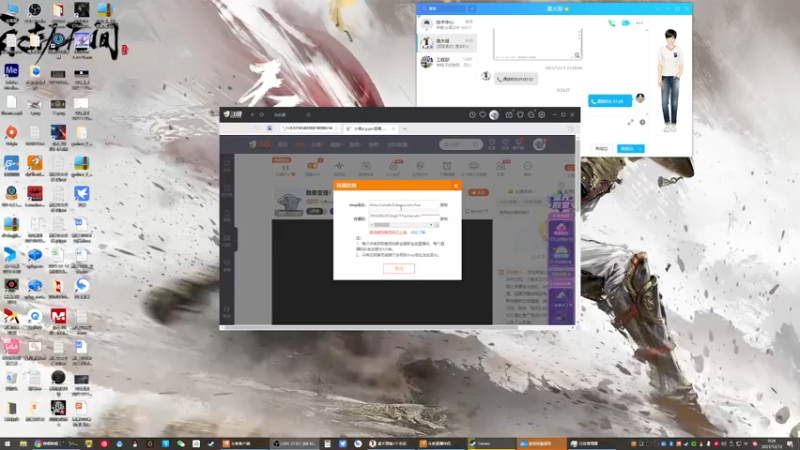Click the top heart icon in the Huya left sidebar
Viewport: 800px width, 450px height.
tap(227, 165)
